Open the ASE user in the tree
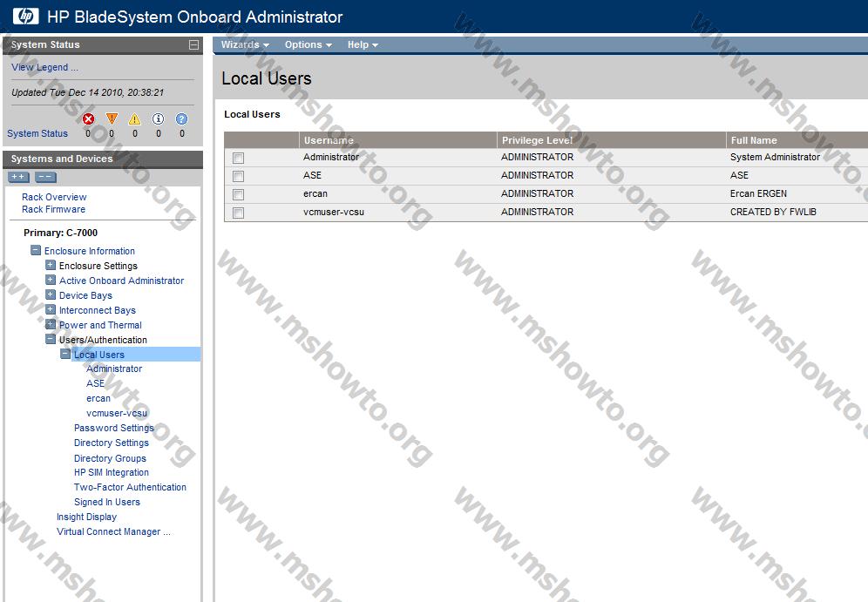The width and height of the screenshot is (868, 602). click(95, 382)
